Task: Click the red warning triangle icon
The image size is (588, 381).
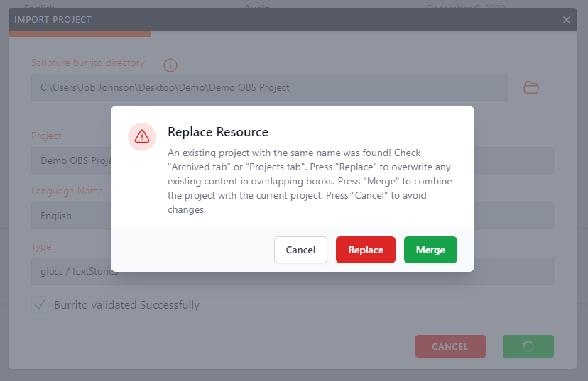Action: (142, 137)
